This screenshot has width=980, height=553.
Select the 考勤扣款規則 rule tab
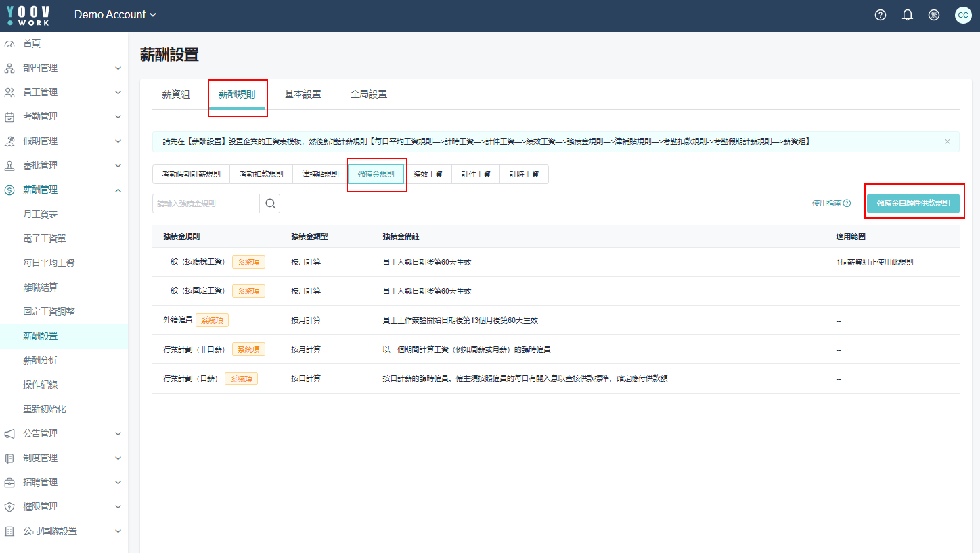pos(261,174)
